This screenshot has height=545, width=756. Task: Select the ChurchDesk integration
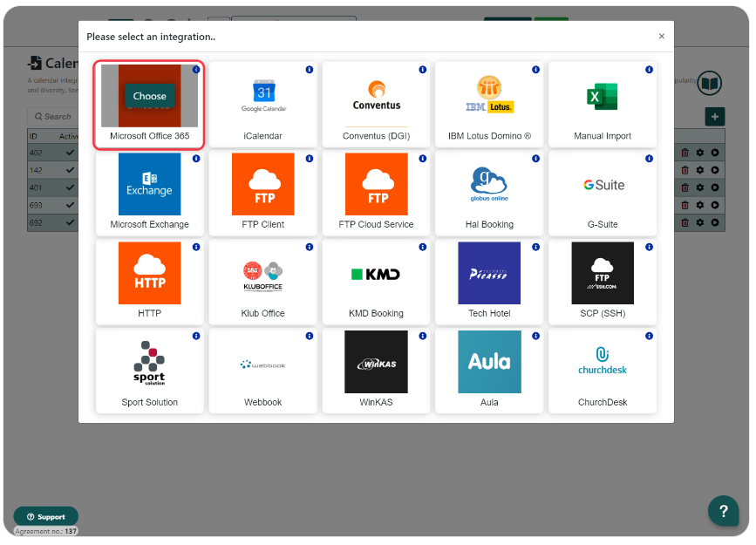pyautogui.click(x=603, y=371)
